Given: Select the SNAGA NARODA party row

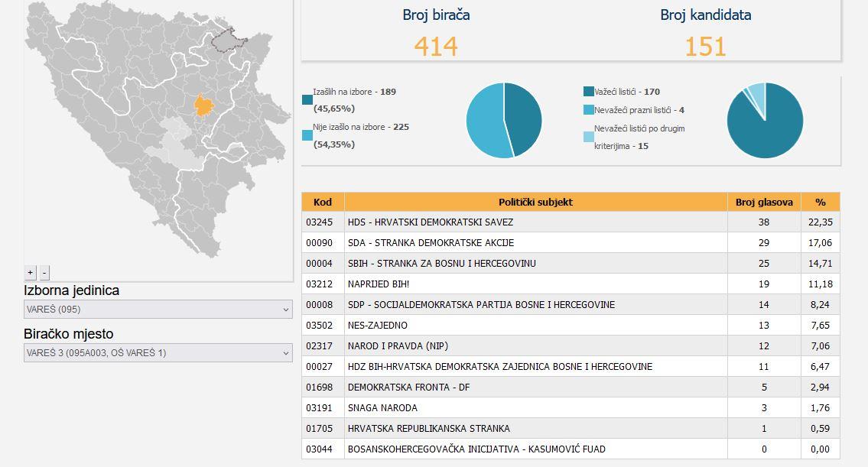Looking at the screenshot, I should tap(571, 408).
